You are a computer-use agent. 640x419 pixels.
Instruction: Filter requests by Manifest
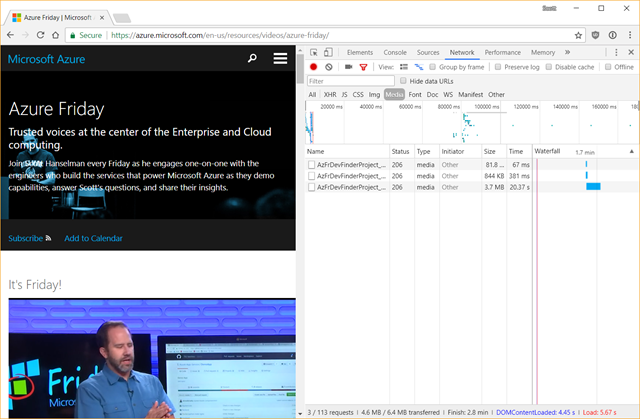coord(470,95)
